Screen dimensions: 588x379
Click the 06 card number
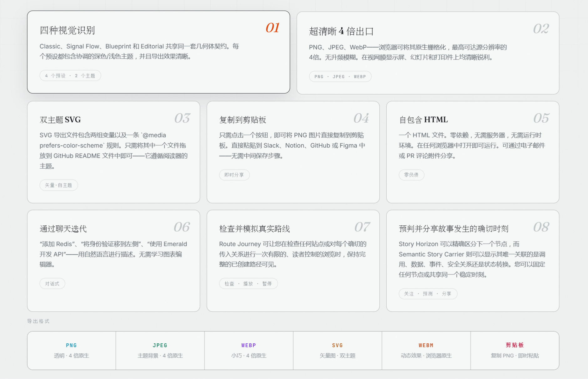[182, 227]
